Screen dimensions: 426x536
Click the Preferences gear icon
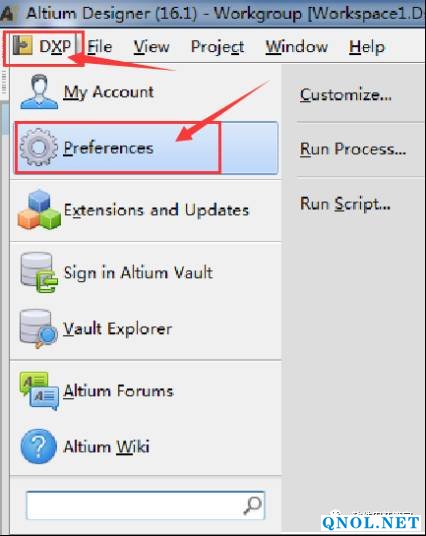(x=39, y=147)
